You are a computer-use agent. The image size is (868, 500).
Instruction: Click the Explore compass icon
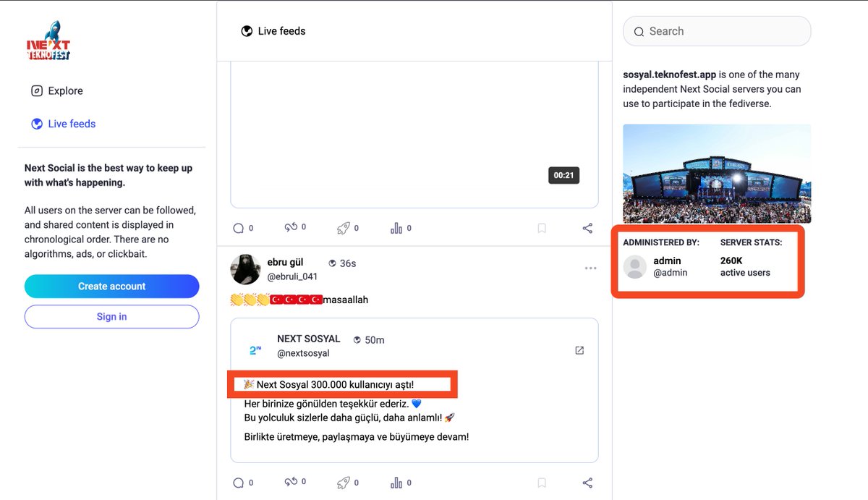pos(37,91)
